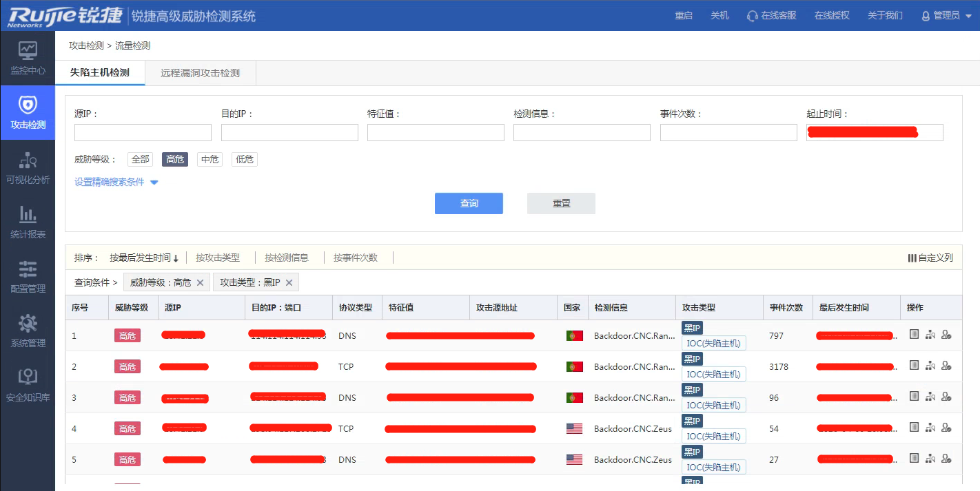Click the topology icon in row 2
This screenshot has width=980, height=491.
[x=930, y=366]
